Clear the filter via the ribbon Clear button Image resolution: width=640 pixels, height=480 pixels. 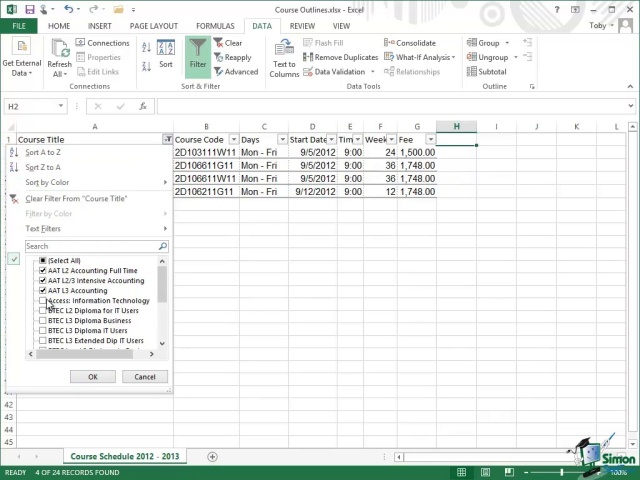tap(228, 43)
